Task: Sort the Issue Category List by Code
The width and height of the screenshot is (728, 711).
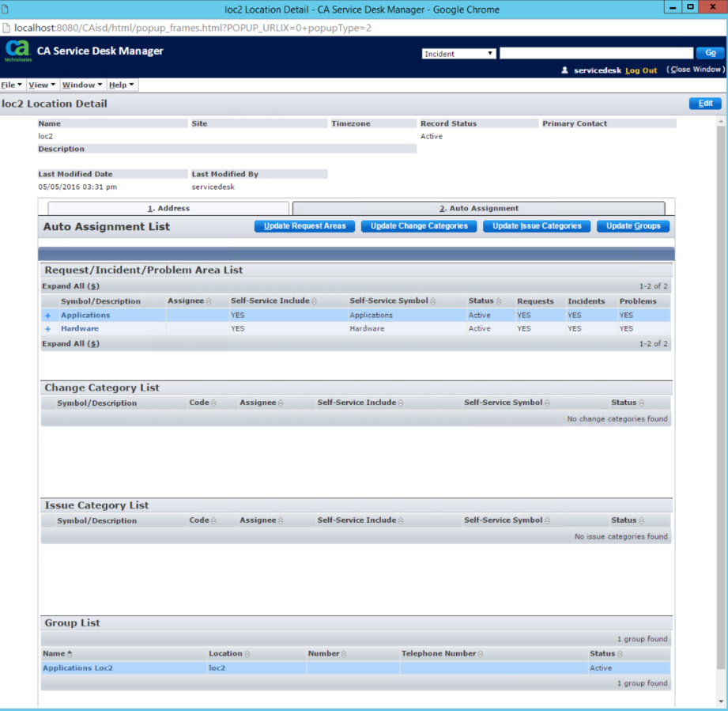Action: (x=214, y=520)
